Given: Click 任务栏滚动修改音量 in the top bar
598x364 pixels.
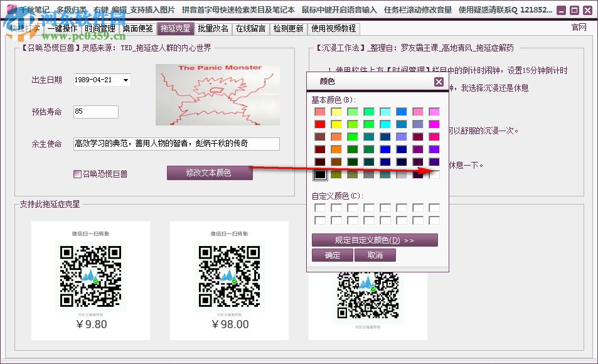Looking at the screenshot, I should (417, 10).
